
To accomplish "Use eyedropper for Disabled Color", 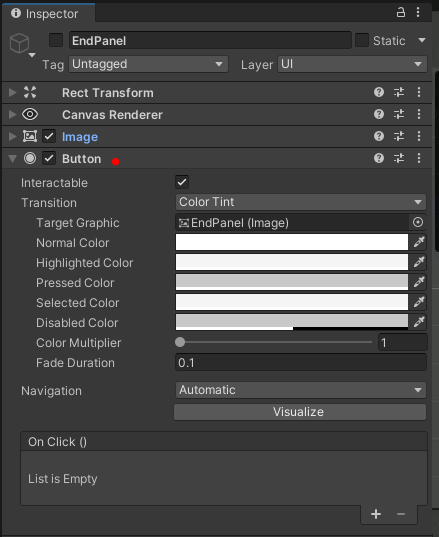I will (x=419, y=322).
